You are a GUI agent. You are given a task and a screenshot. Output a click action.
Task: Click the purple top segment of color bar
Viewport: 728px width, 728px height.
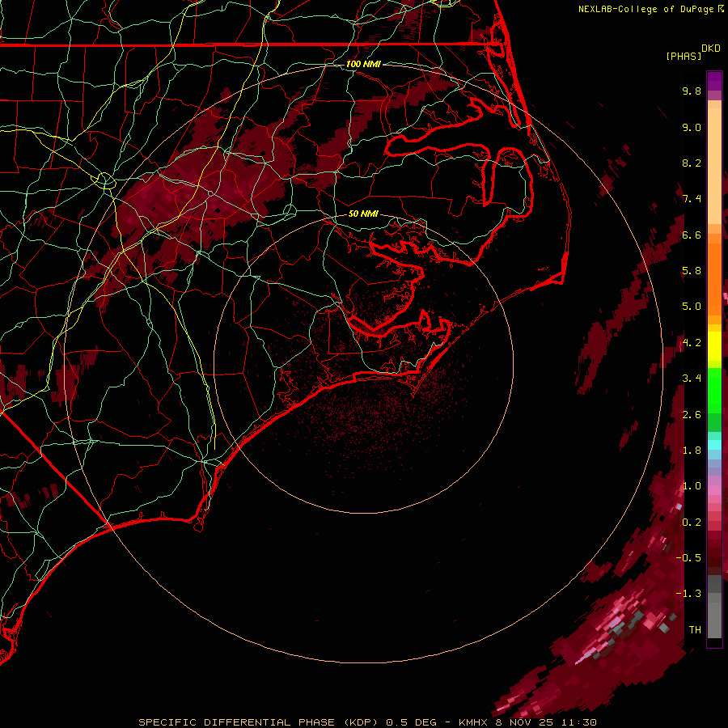click(714, 81)
